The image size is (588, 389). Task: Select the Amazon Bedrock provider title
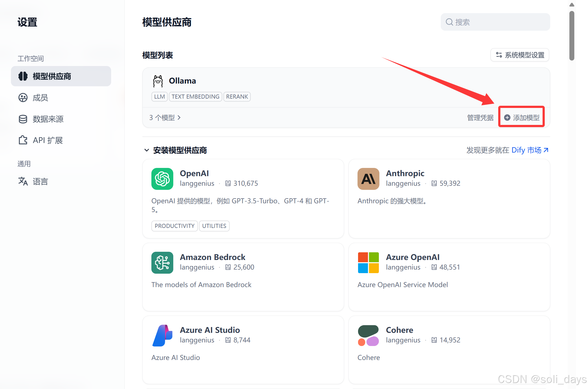pos(212,257)
